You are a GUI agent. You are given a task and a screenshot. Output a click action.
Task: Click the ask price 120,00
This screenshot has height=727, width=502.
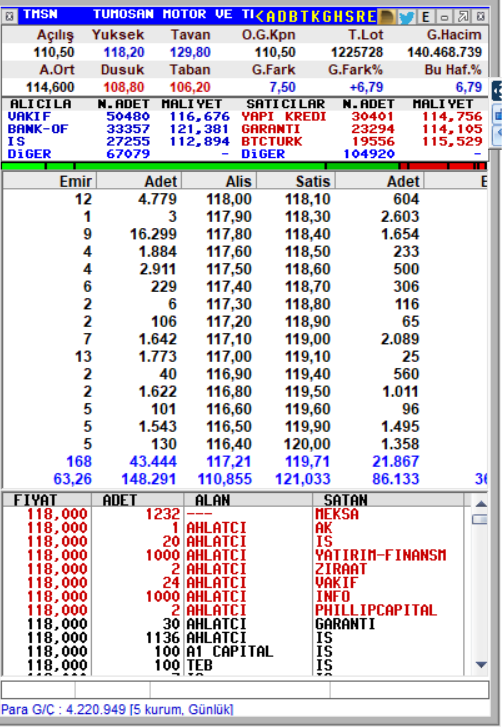coord(308,444)
